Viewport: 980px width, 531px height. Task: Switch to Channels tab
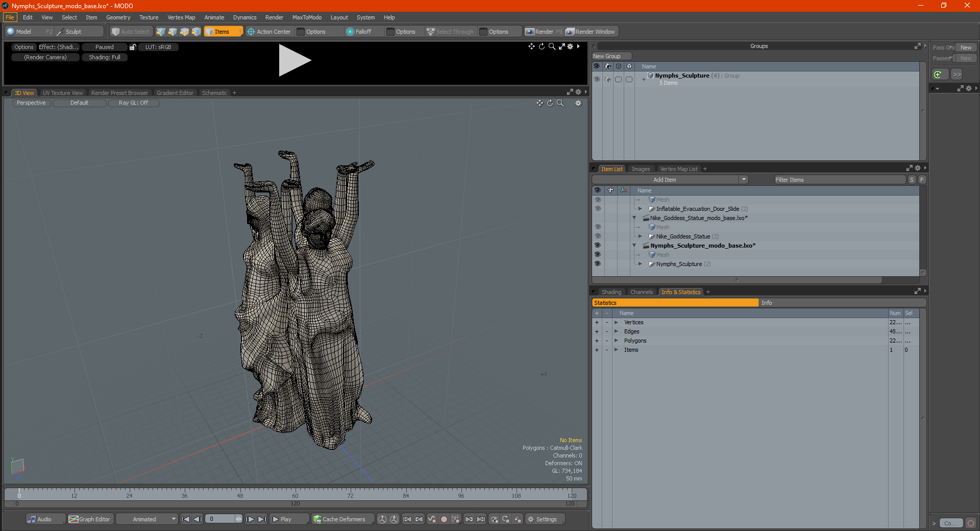click(642, 292)
